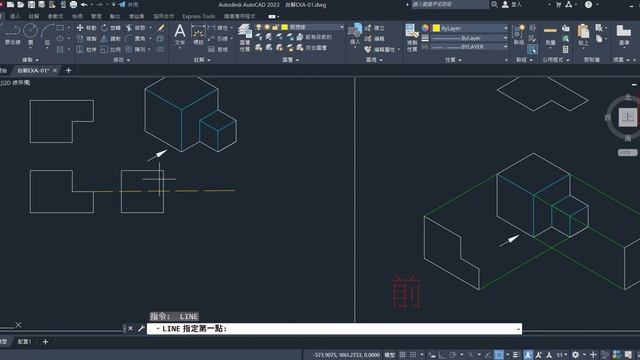Click the Stretch (拉伸) tool
640x360 pixels.
click(87, 49)
